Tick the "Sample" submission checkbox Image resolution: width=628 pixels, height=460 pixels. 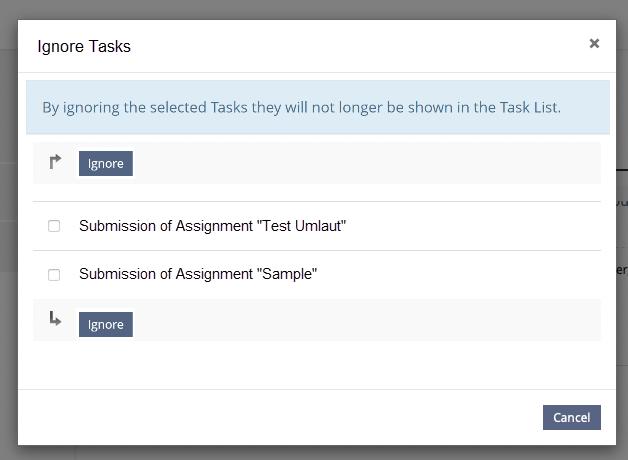(x=54, y=274)
